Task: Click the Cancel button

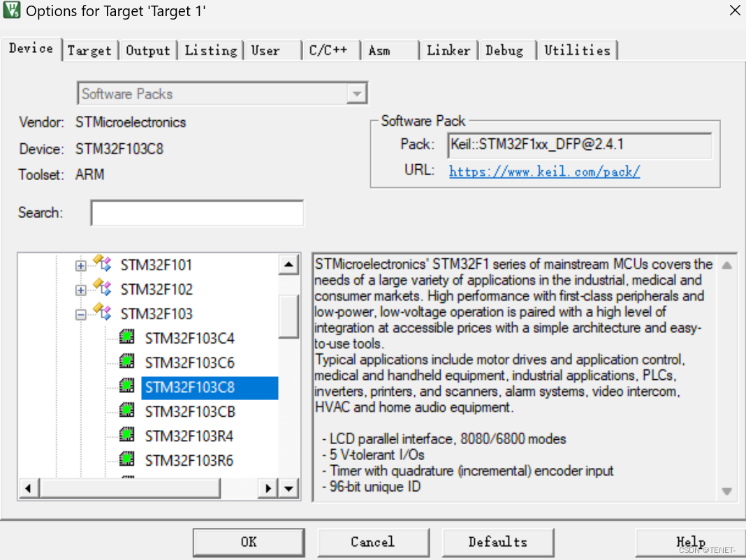Action: [x=373, y=542]
